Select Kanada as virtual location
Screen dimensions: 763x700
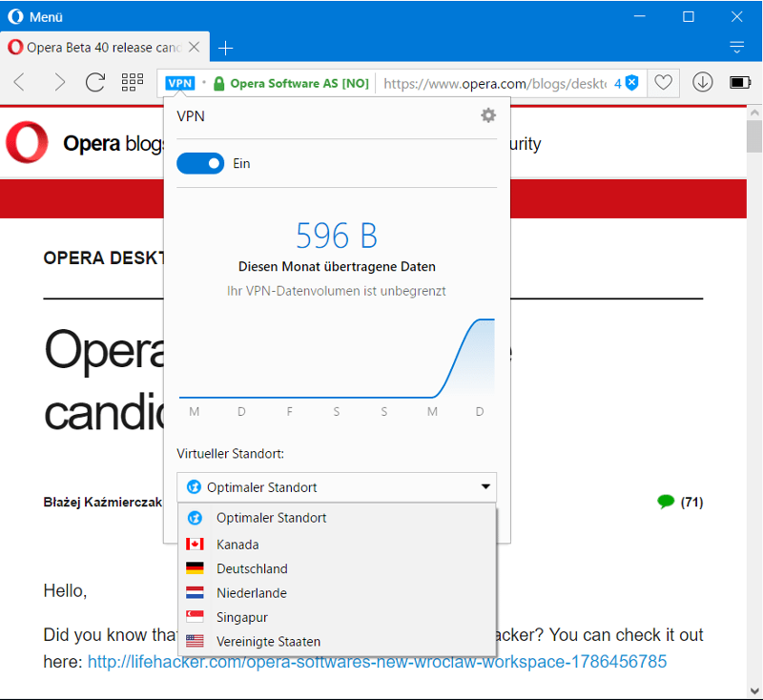pos(337,545)
